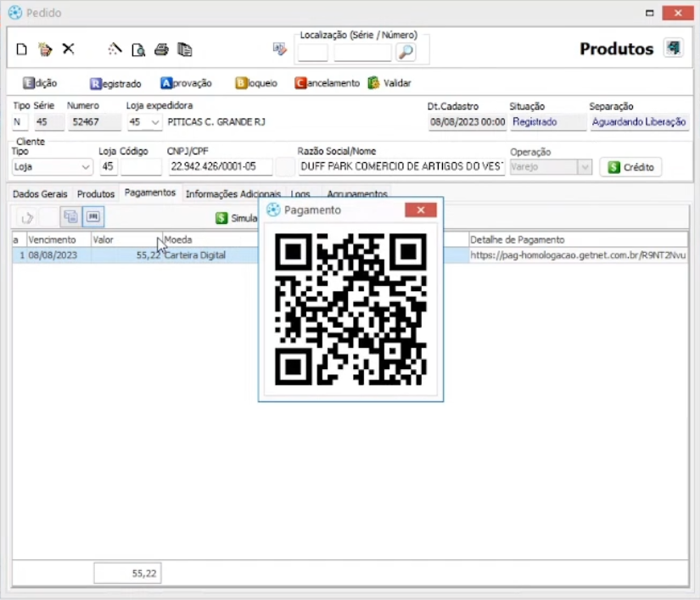Click the Série field containing 45
This screenshot has height=600, width=700.
click(49, 122)
